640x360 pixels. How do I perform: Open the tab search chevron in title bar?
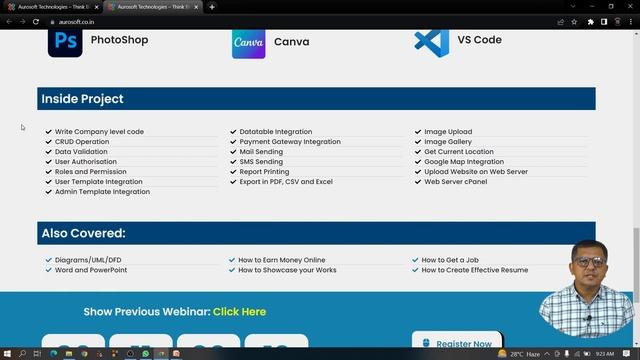coord(573,7)
